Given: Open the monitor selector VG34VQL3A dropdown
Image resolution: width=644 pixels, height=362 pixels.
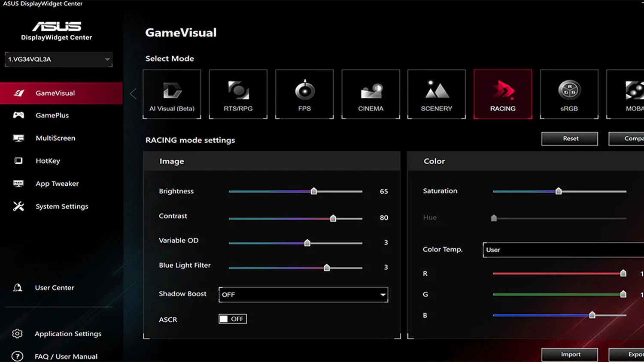Looking at the screenshot, I should click(x=59, y=59).
